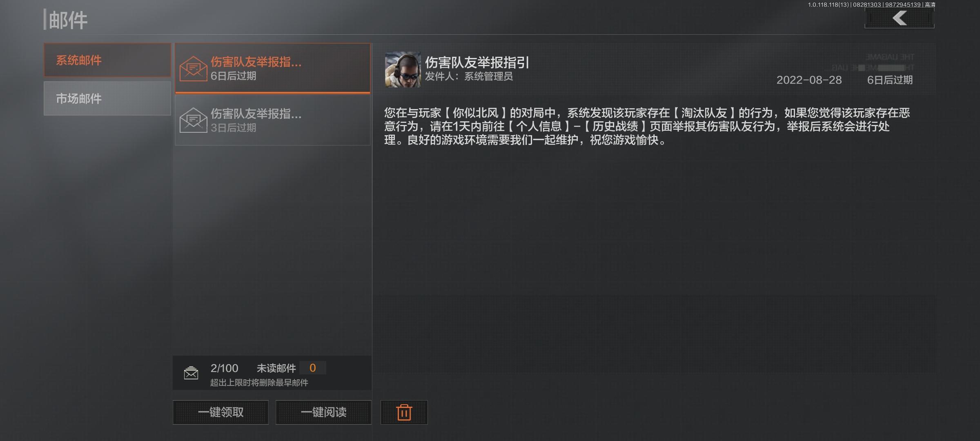980x441 pixels.
Task: Click the back arrow button
Action: 899,18
